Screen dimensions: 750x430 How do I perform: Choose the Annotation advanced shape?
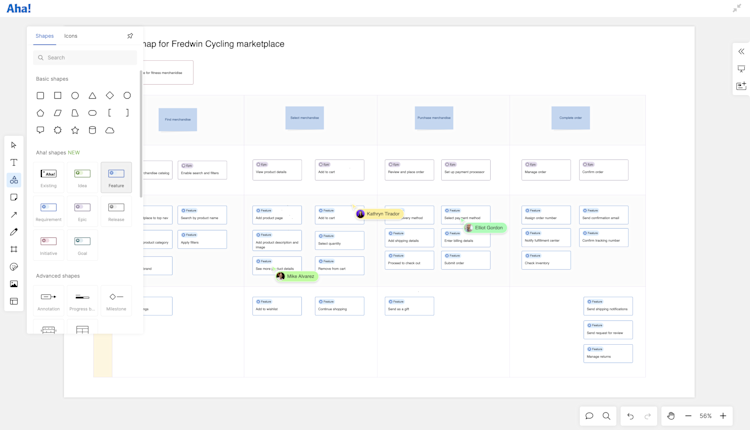[48, 301]
